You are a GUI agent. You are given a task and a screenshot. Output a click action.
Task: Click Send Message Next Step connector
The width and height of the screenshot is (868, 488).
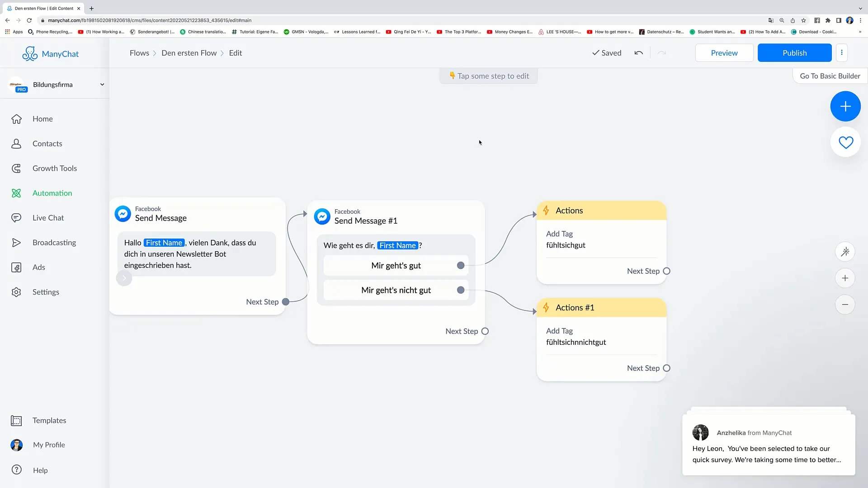286,302
